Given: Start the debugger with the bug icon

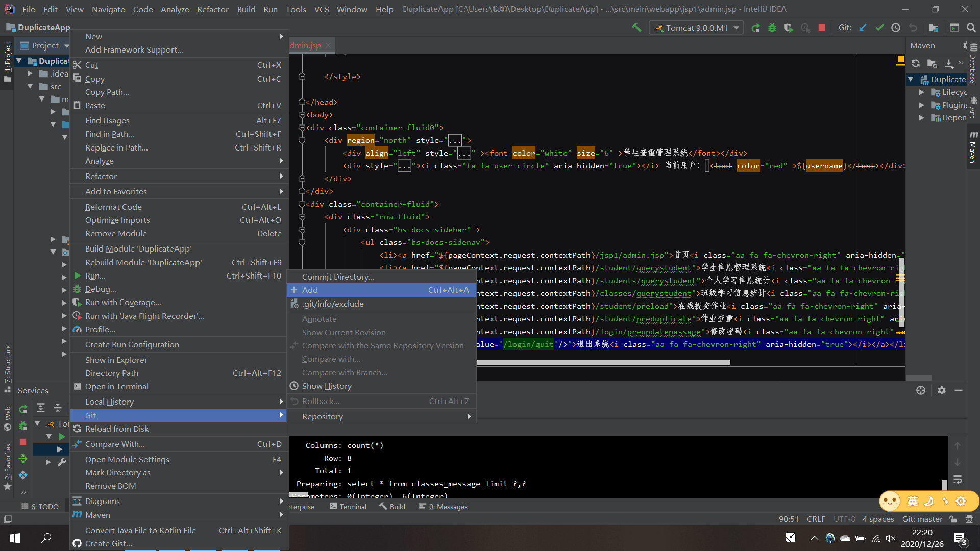Looking at the screenshot, I should (x=772, y=28).
